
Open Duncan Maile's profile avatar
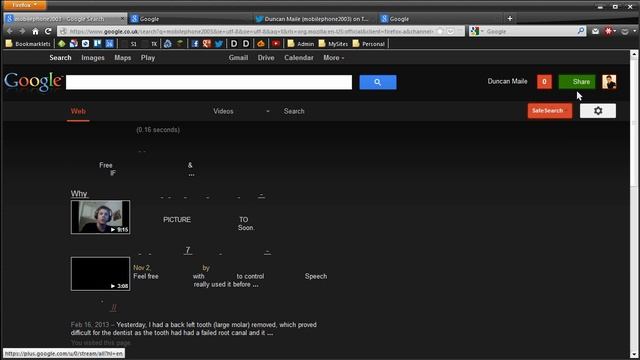tap(609, 82)
